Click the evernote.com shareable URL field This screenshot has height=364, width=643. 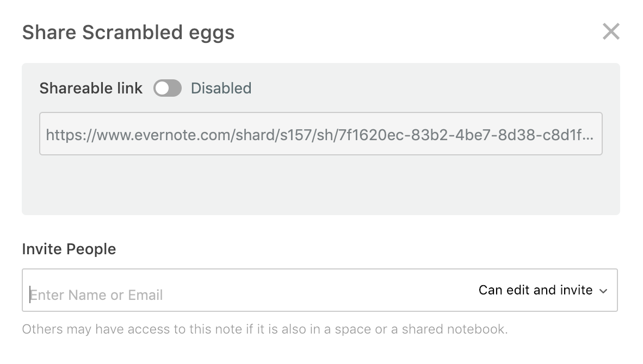click(x=320, y=134)
